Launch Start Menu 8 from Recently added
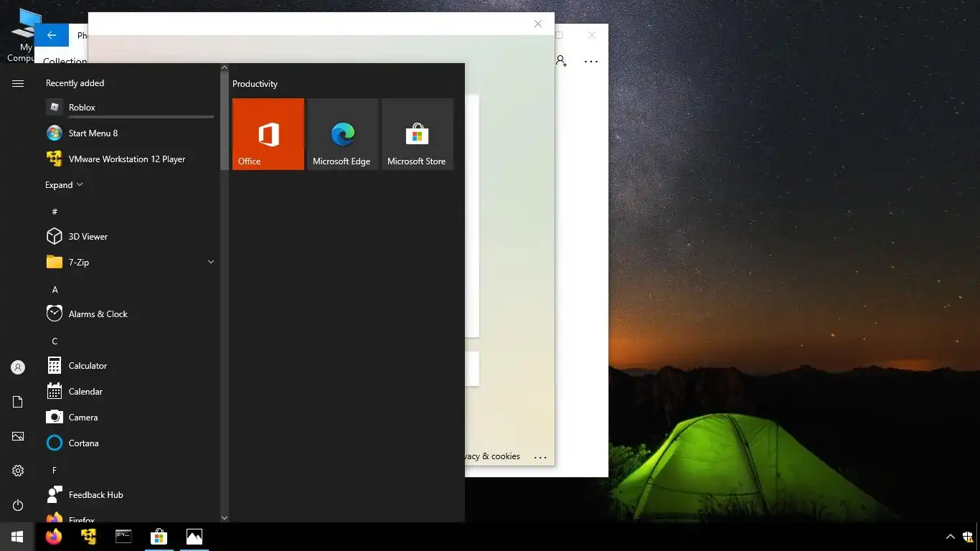 coord(130,133)
